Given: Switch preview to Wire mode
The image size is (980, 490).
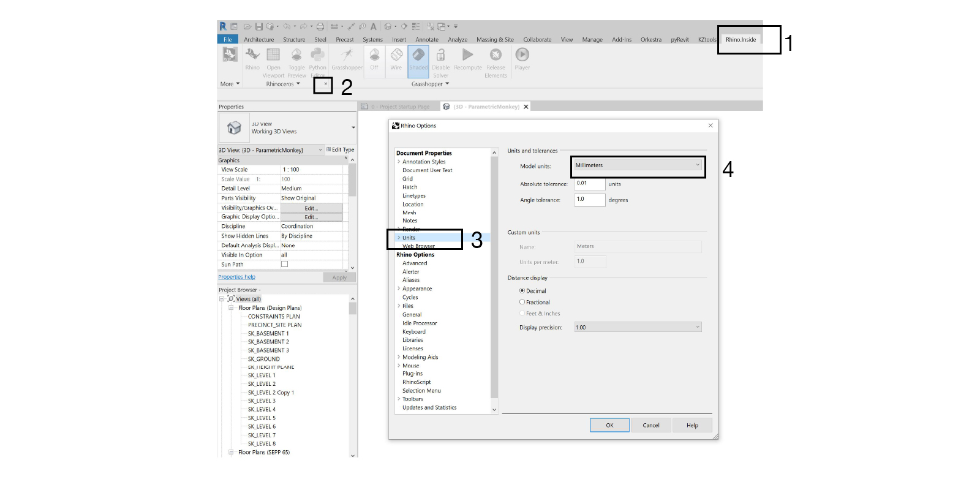Looking at the screenshot, I should click(x=396, y=56).
